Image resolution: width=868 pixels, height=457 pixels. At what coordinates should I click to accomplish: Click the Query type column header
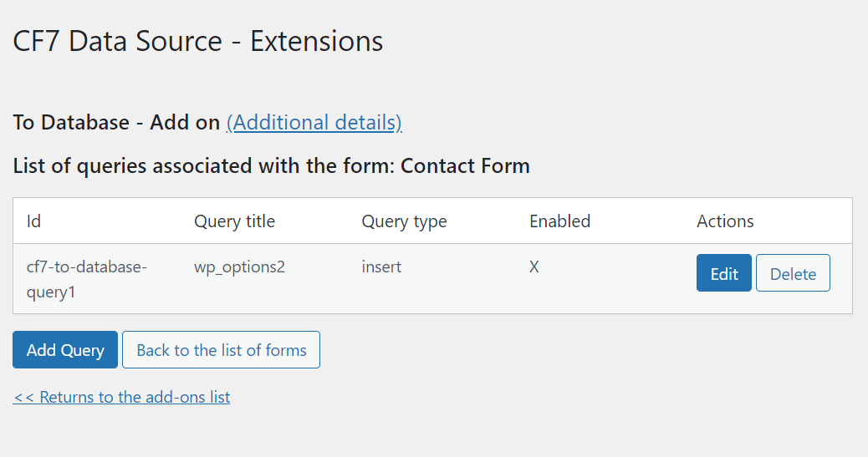click(404, 221)
